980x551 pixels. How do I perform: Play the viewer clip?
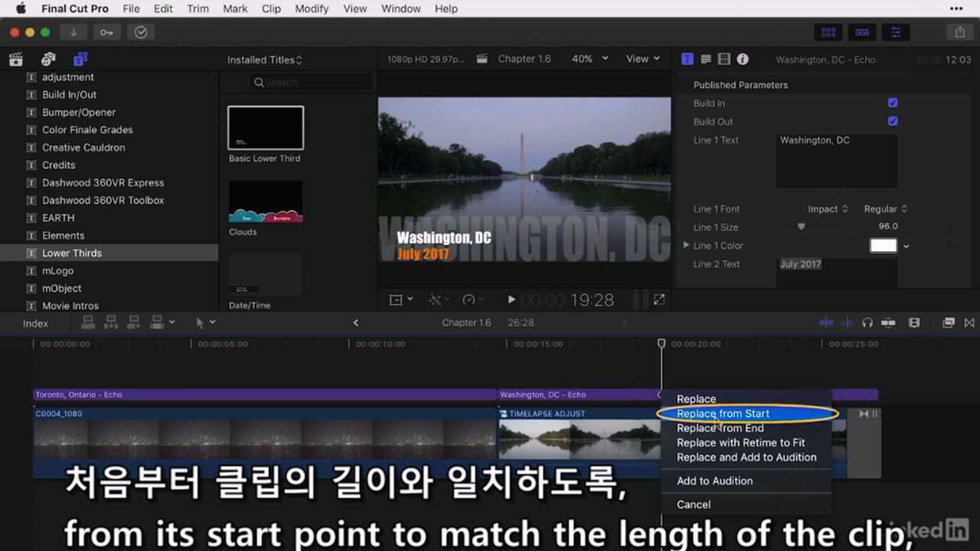coord(511,300)
